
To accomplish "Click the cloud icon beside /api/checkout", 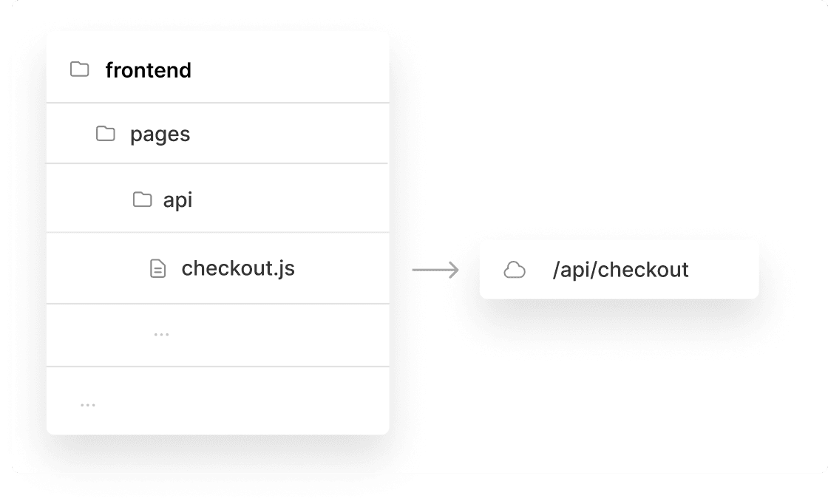I will tap(515, 270).
